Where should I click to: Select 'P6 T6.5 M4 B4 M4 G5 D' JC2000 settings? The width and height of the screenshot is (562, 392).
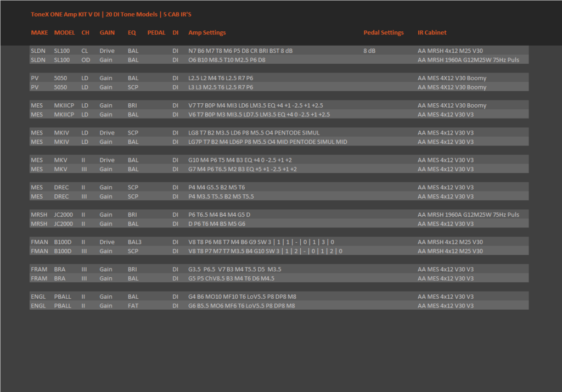pyautogui.click(x=220, y=215)
